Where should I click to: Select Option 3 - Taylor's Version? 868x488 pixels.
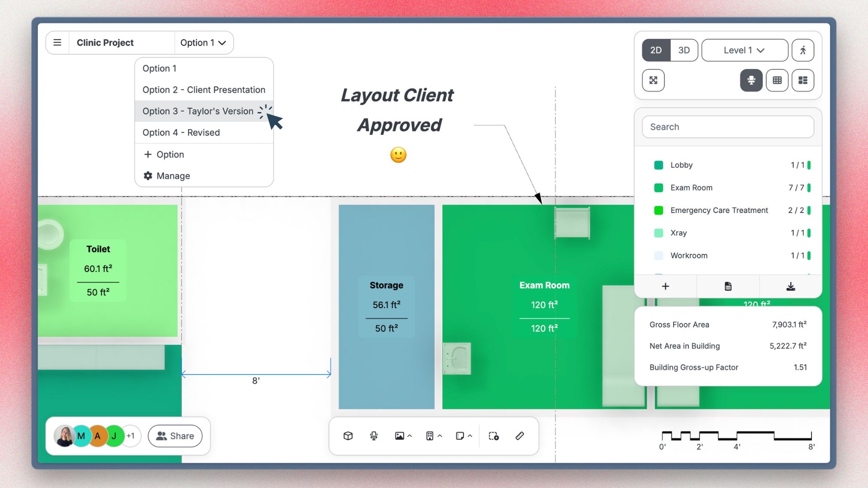(198, 111)
